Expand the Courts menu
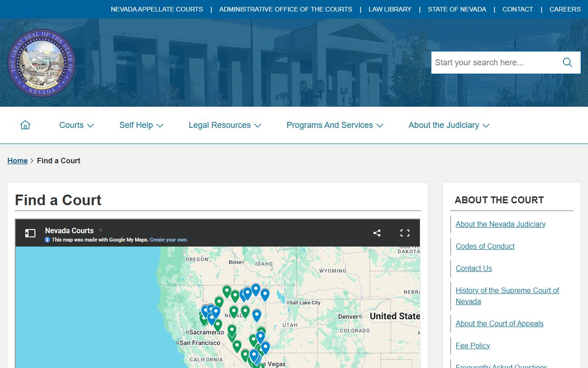This screenshot has height=368, width=588. [x=76, y=125]
